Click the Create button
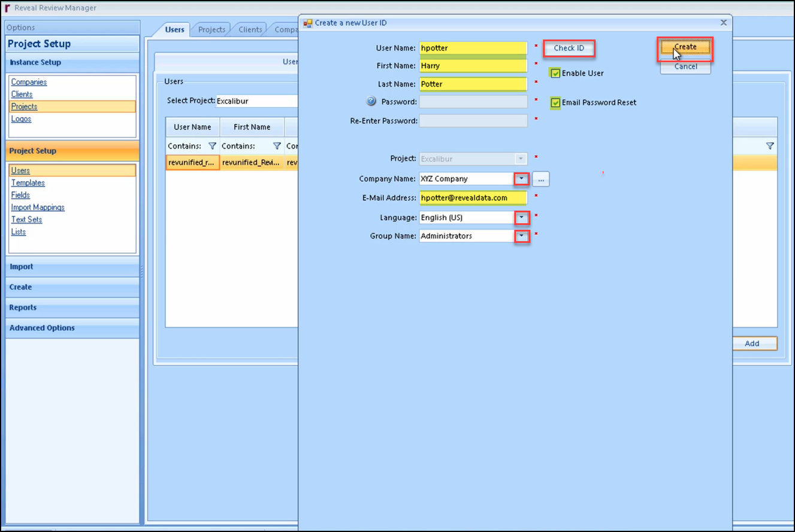 685,47
